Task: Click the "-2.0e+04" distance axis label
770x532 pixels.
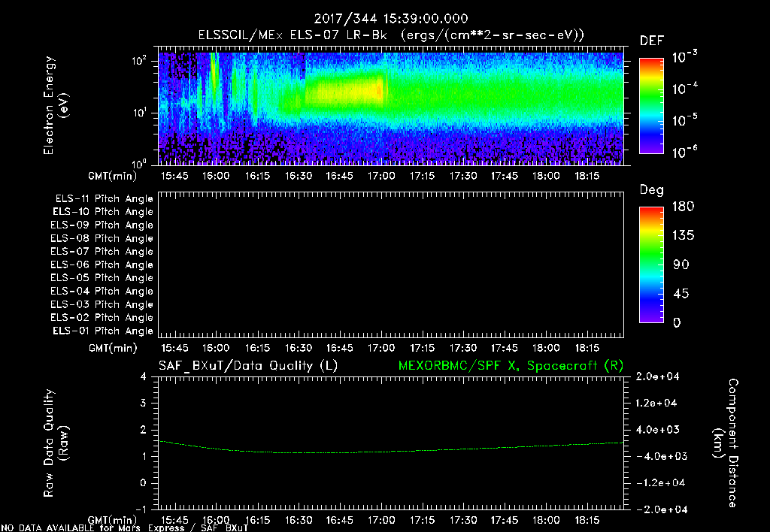Action: [x=660, y=509]
